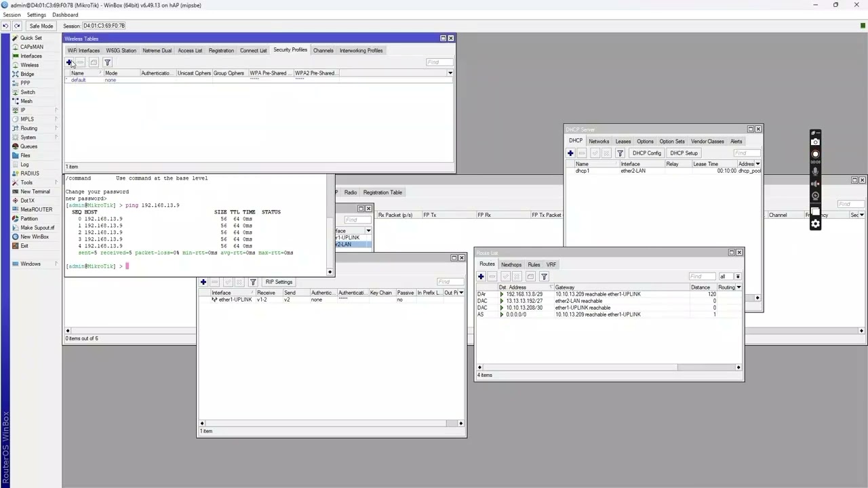
Task: Open MetaROUTER from the sidebar
Action: [36, 209]
